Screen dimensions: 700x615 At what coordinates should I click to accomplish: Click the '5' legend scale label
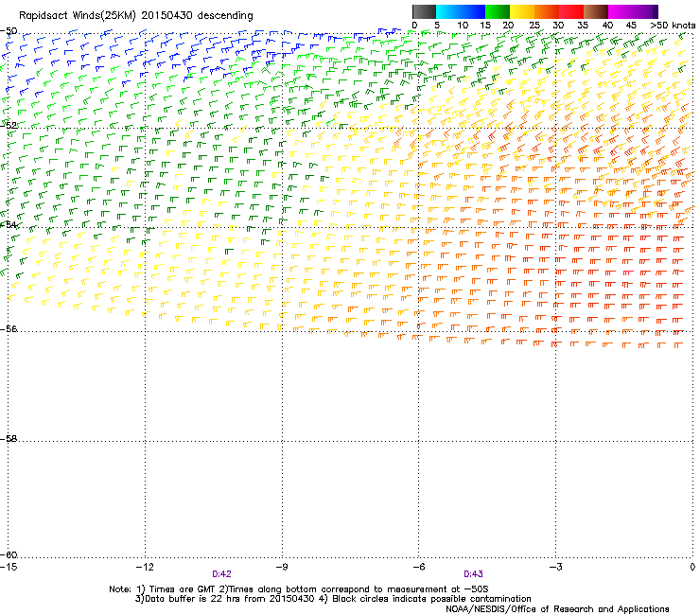(x=437, y=26)
